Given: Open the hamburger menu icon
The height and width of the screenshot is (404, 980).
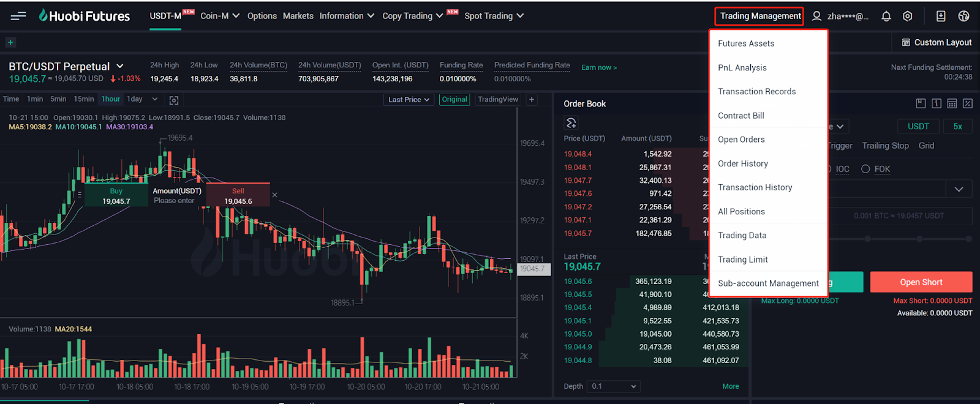Looking at the screenshot, I should click(18, 16).
